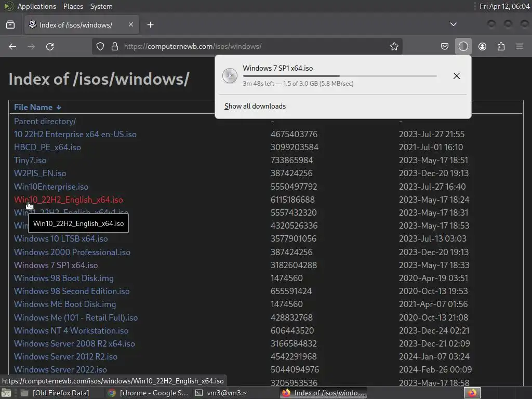
Task: Click the Firefox icon in the bottom panel tray
Action: pyautogui.click(x=472, y=393)
